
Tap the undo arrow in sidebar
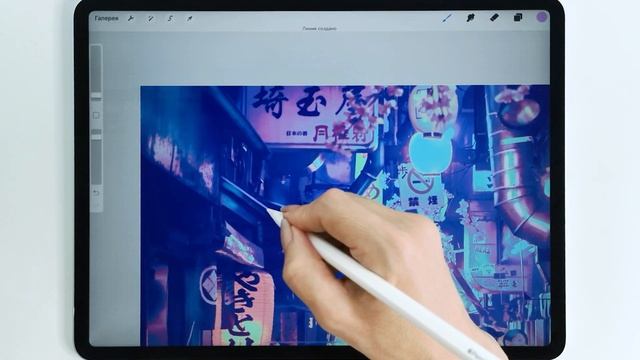(x=96, y=193)
